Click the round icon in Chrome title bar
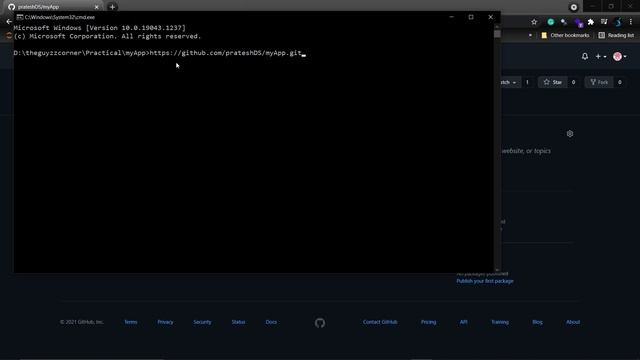The image size is (640, 360). 573,7
